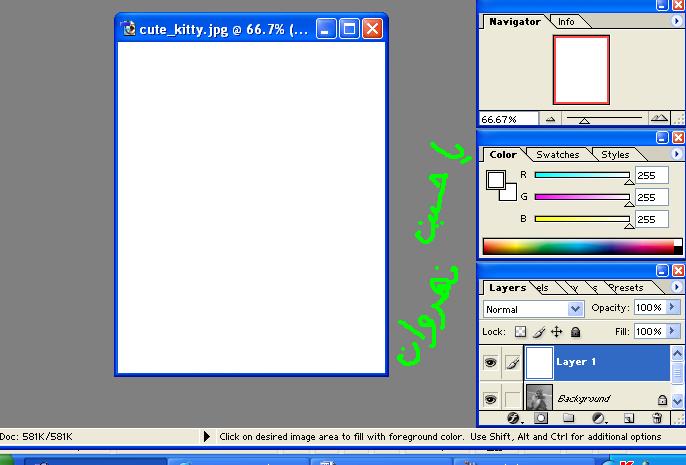Click the Create new layer icon
Image resolution: width=686 pixels, height=465 pixels.
[x=629, y=418]
